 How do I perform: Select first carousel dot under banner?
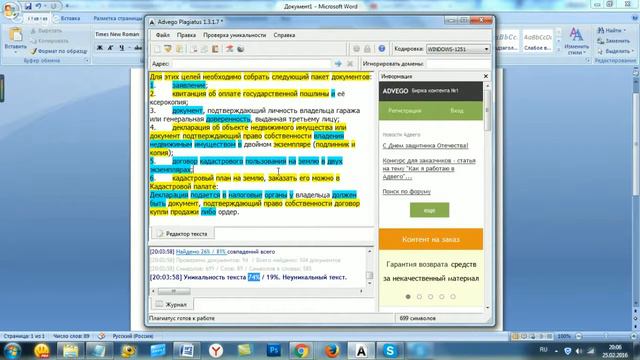[x=408, y=297]
